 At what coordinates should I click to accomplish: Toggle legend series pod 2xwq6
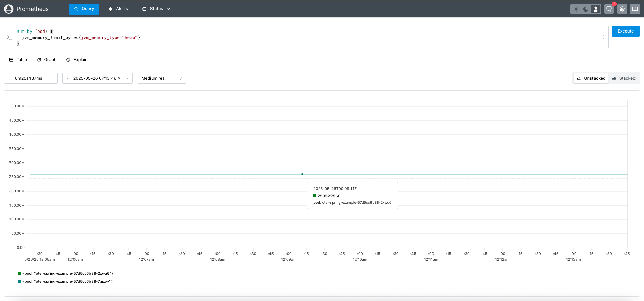tap(68, 273)
